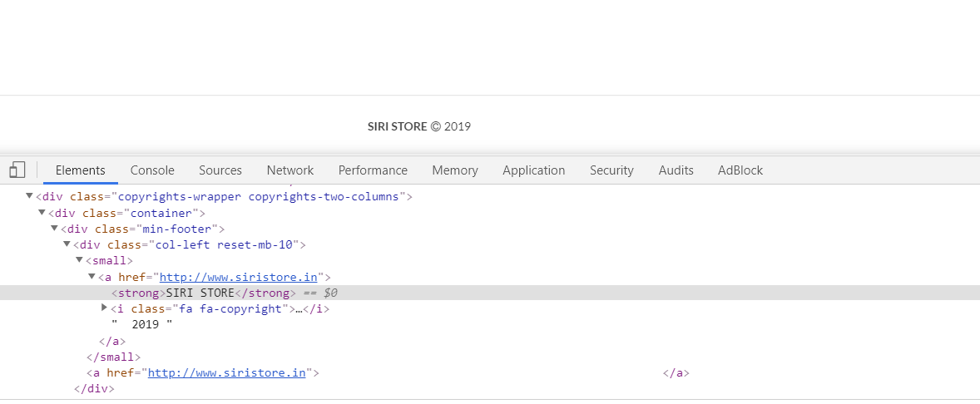
Task: Collapse the container div node
Action: (42, 213)
